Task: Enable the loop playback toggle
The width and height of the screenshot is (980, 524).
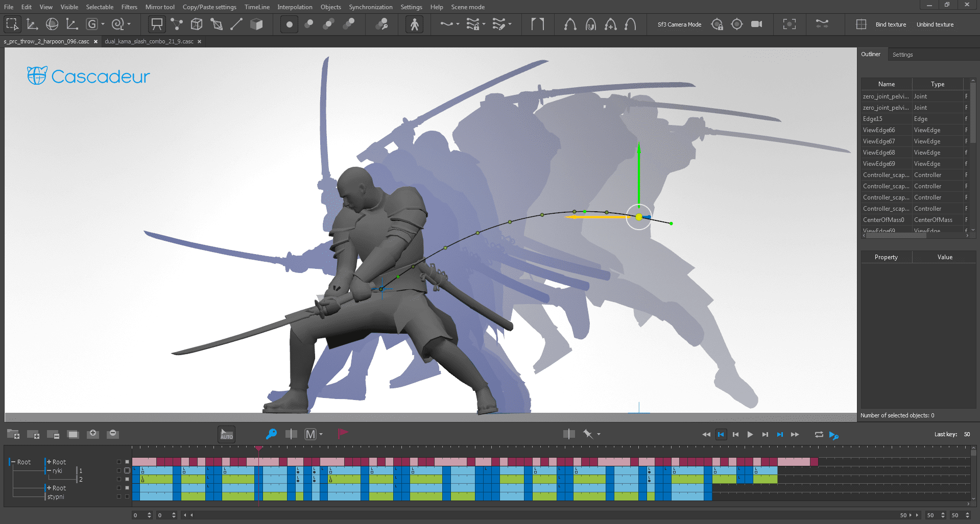Action: point(818,434)
